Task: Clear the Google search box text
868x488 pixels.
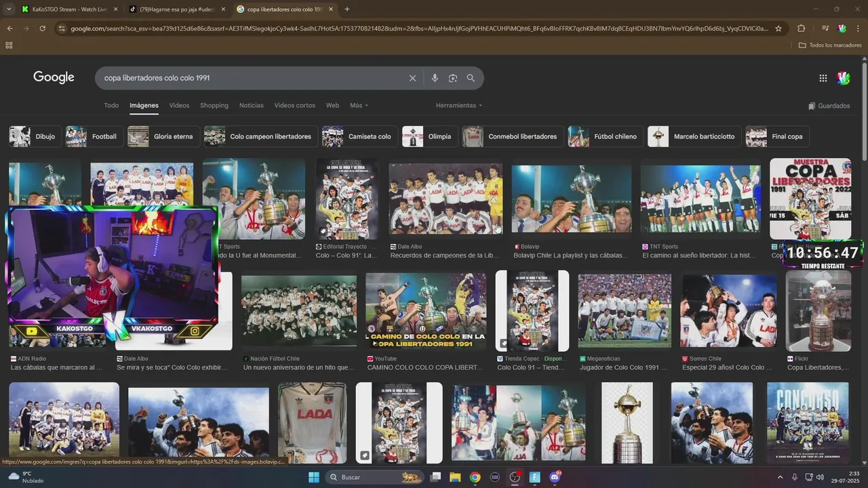Action: (412, 78)
